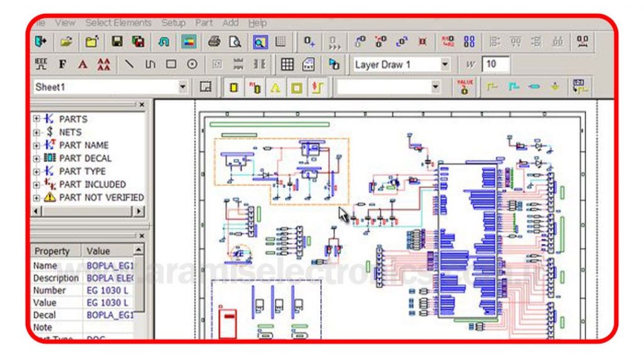Click the yellow new-folder icon
The width and height of the screenshot is (644, 358).
click(x=92, y=42)
